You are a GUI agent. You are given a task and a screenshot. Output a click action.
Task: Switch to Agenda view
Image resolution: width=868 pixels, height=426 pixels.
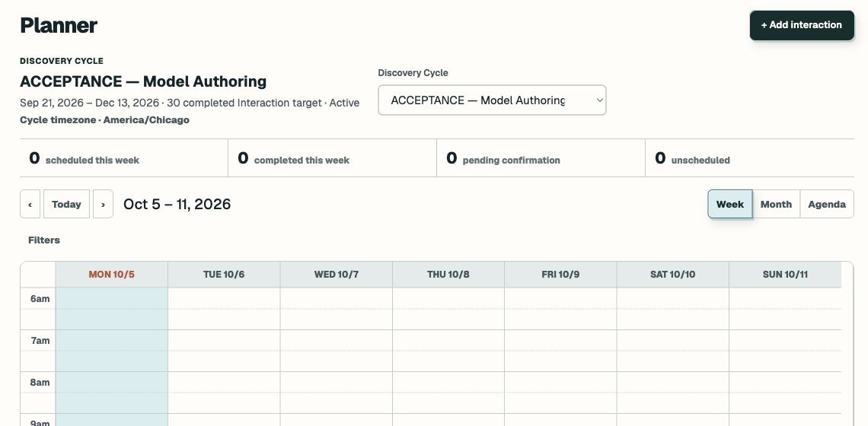pos(826,204)
